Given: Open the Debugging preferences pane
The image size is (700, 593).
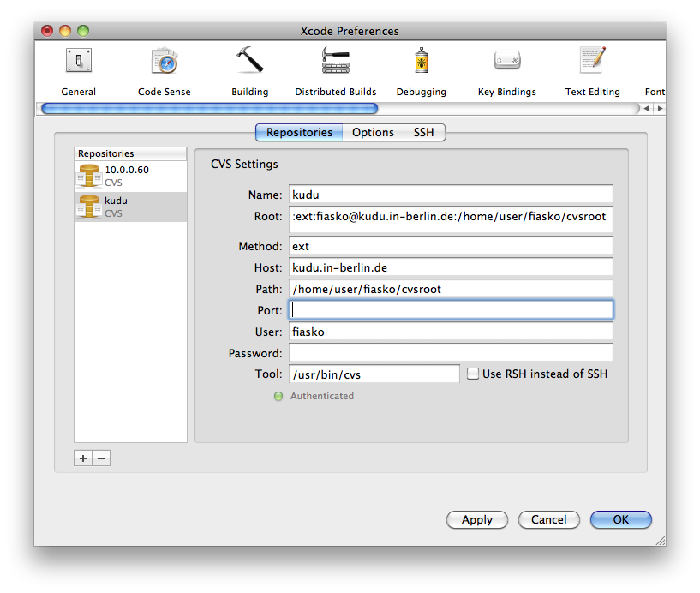Looking at the screenshot, I should tap(421, 63).
